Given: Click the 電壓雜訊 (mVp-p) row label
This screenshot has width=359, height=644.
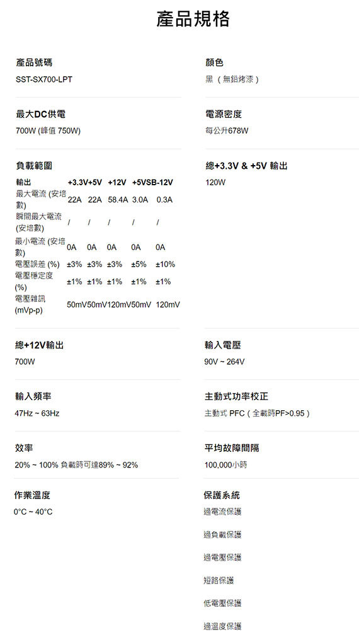Looking at the screenshot, I should tap(30, 305).
